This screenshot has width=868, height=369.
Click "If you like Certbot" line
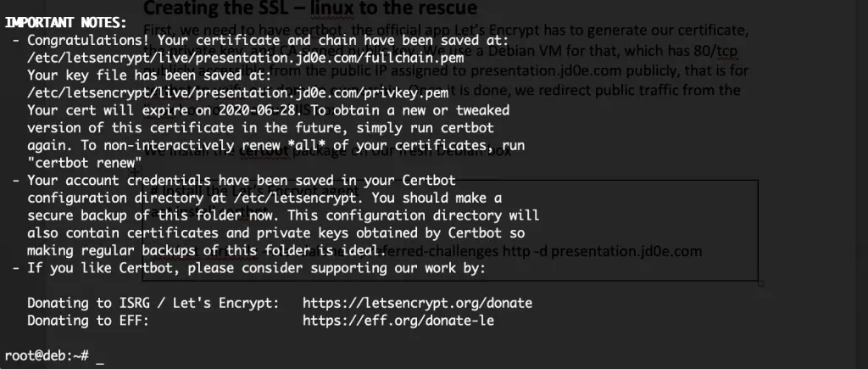click(248, 268)
